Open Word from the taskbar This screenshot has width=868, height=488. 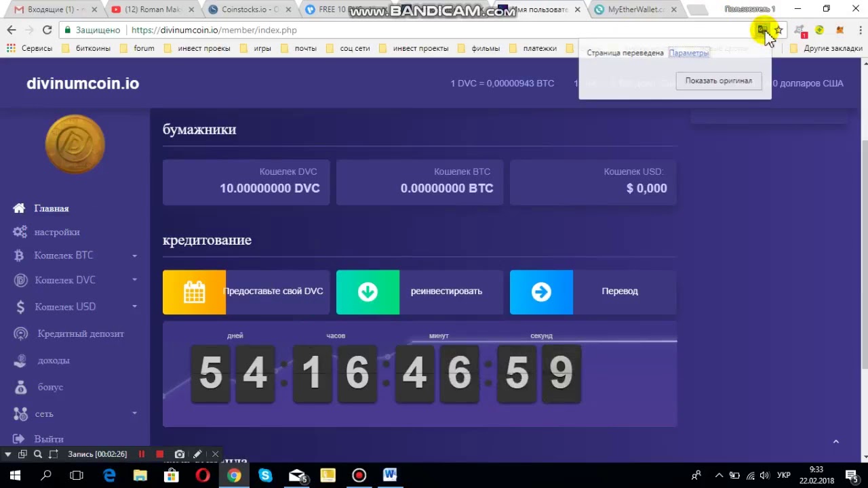point(390,475)
